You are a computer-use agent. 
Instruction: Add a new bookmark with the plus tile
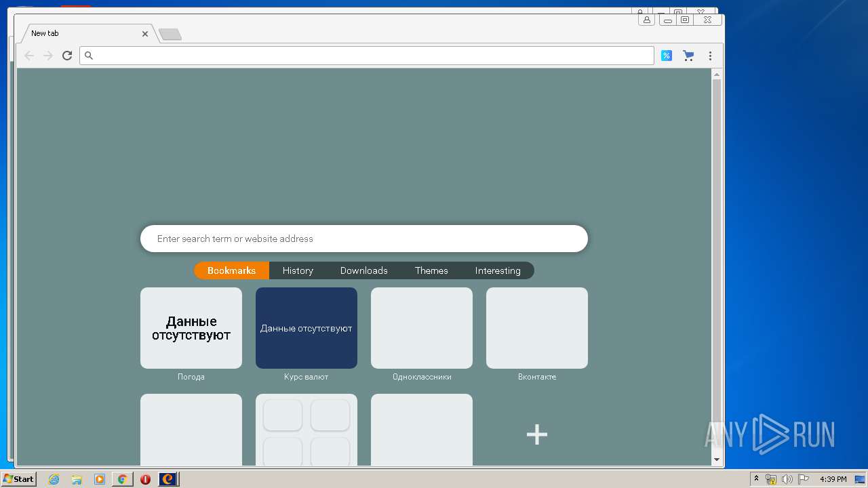pos(537,434)
